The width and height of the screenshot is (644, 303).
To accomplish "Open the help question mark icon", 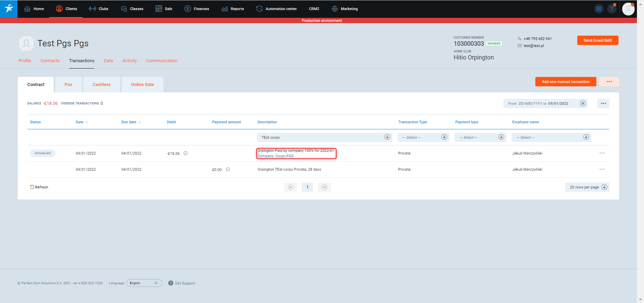I will [x=612, y=9].
